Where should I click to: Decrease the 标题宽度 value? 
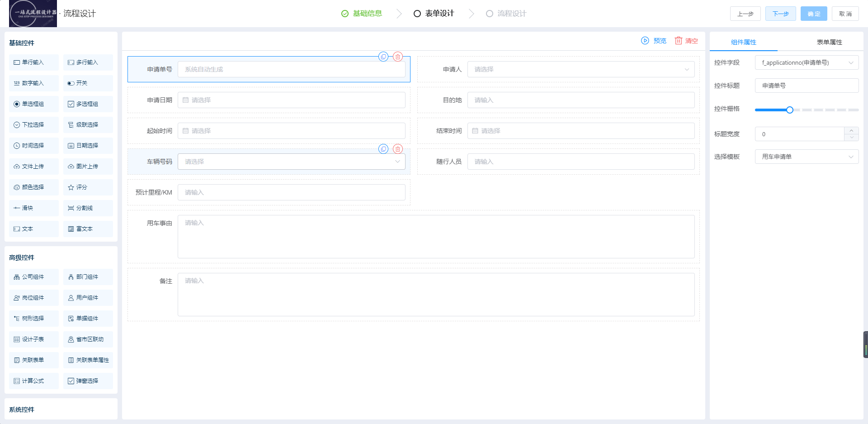pyautogui.click(x=851, y=138)
